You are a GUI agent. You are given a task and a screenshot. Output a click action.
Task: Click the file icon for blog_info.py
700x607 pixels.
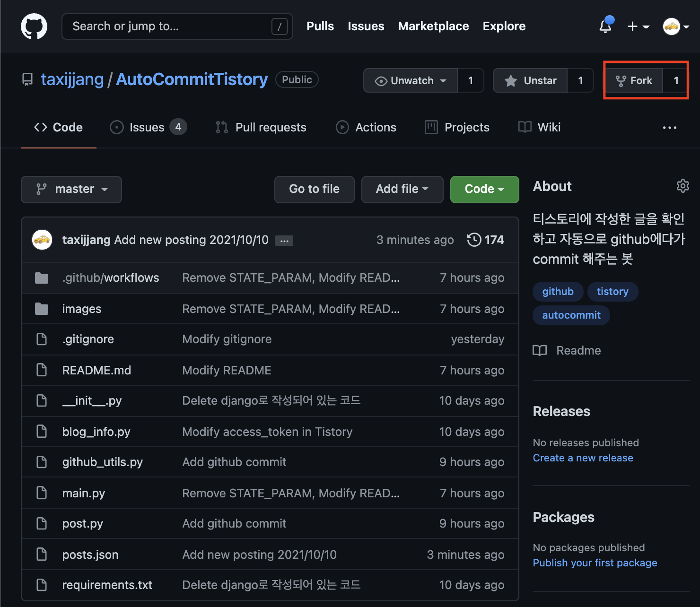click(x=42, y=432)
